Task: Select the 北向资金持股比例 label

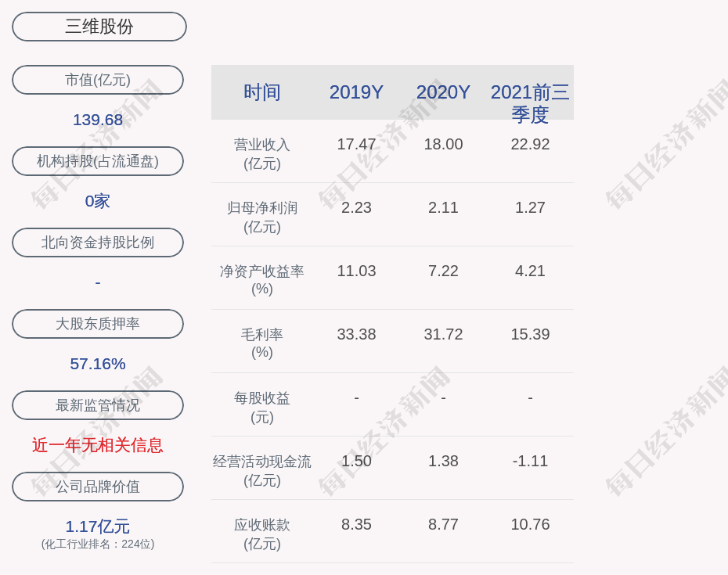Action: point(98,243)
